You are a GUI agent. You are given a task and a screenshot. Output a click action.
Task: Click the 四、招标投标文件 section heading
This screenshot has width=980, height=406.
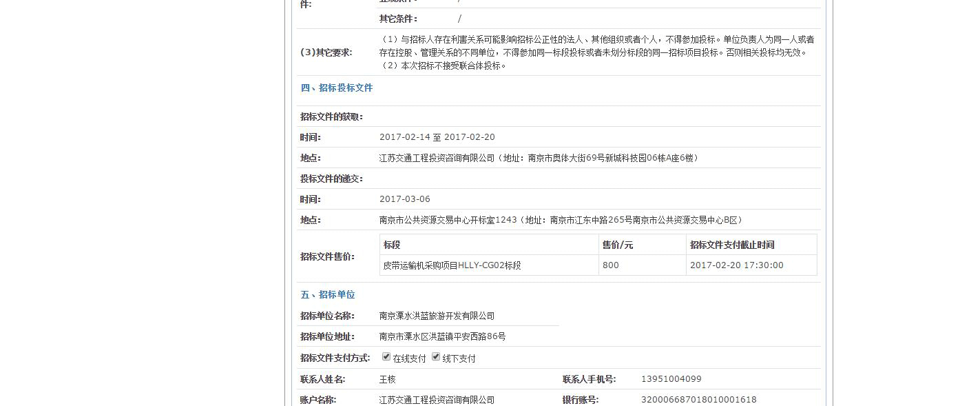[337, 88]
